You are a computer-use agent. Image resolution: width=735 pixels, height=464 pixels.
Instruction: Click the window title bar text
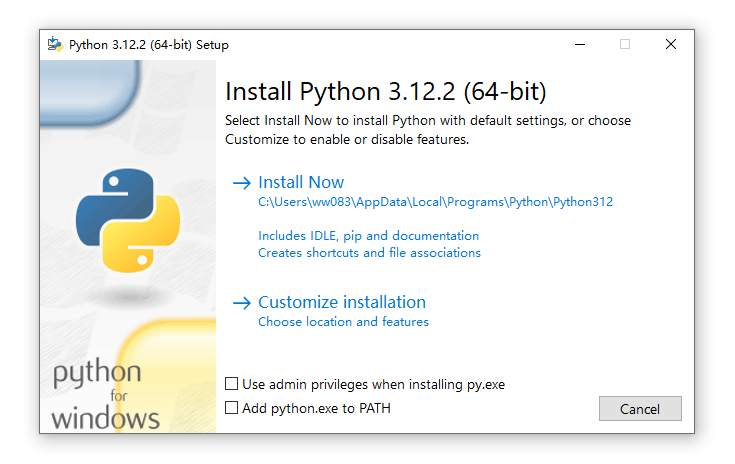point(149,45)
